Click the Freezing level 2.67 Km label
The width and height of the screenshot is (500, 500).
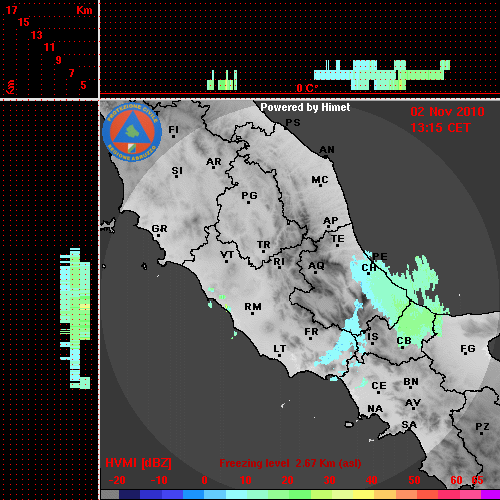click(290, 463)
